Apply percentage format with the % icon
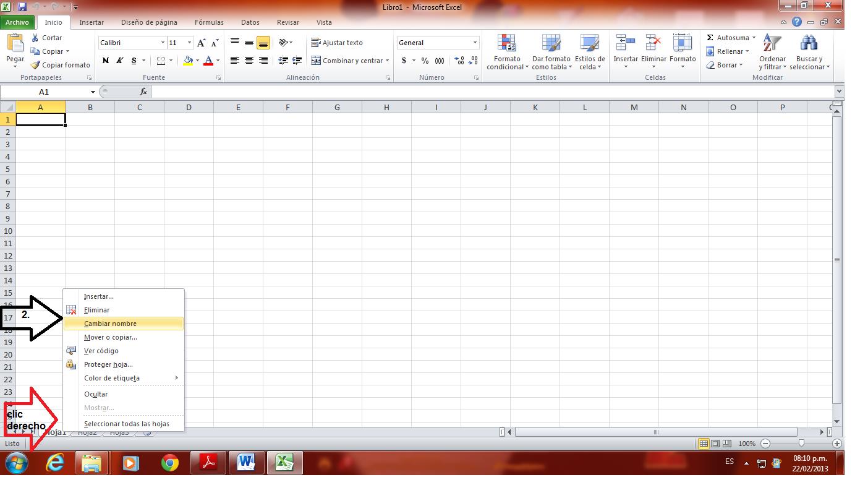 coord(424,61)
